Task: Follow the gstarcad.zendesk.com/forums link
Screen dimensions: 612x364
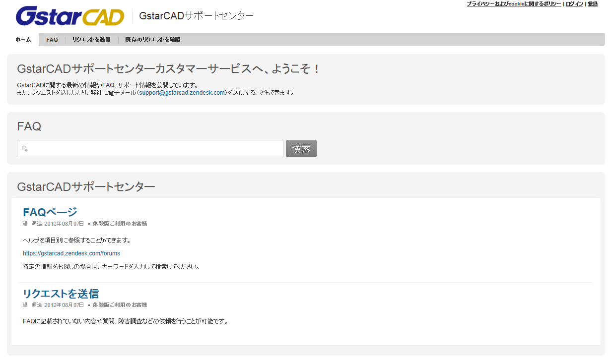Action: coord(71,253)
